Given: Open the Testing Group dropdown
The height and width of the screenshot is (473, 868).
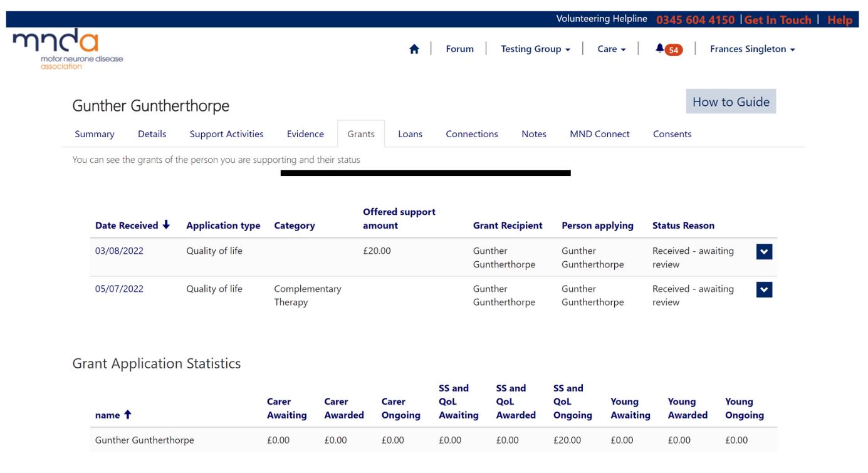Looking at the screenshot, I should 535,49.
